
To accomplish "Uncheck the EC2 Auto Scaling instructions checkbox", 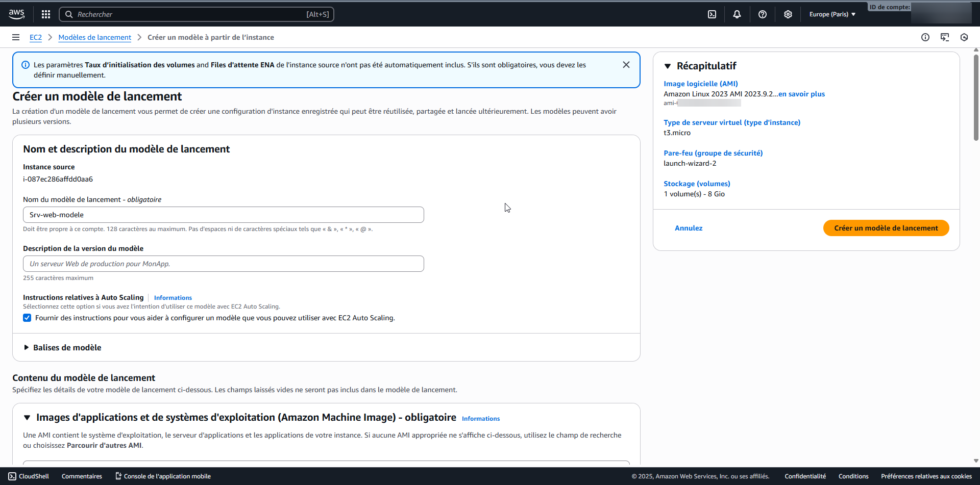I will (27, 318).
